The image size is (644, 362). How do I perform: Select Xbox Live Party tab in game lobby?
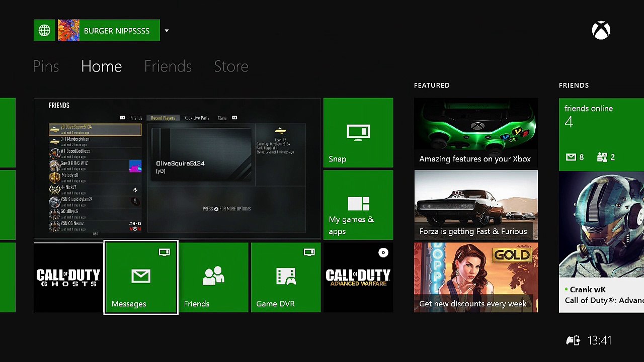[197, 118]
